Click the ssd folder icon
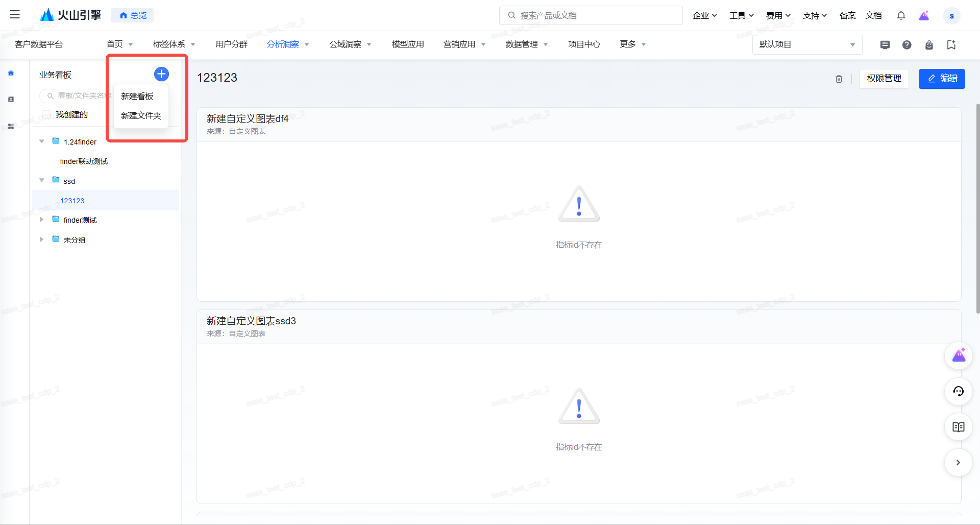This screenshot has height=525, width=980. (x=56, y=180)
